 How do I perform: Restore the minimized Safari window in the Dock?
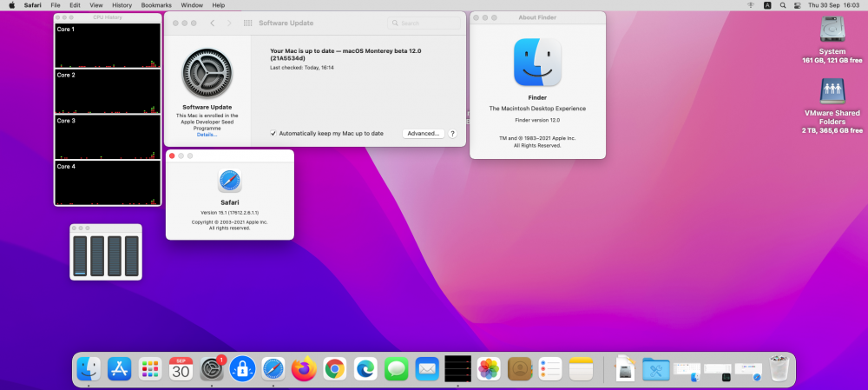(x=748, y=371)
